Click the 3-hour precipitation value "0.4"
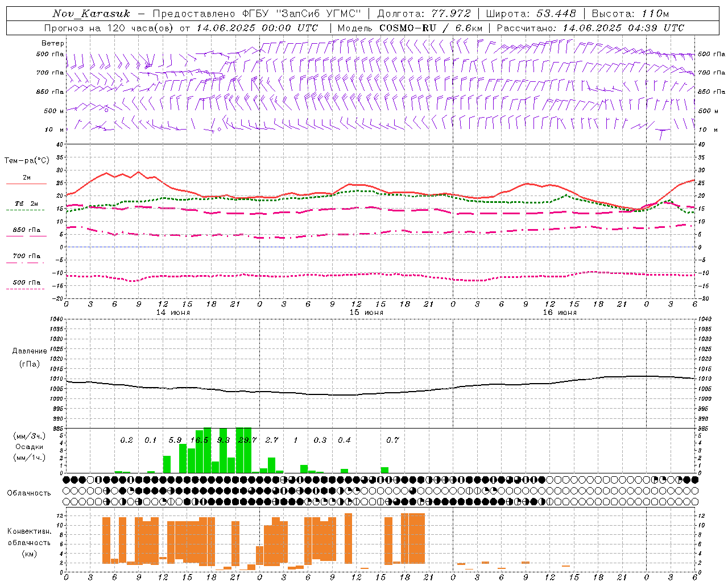The image size is (728, 582). tap(344, 440)
